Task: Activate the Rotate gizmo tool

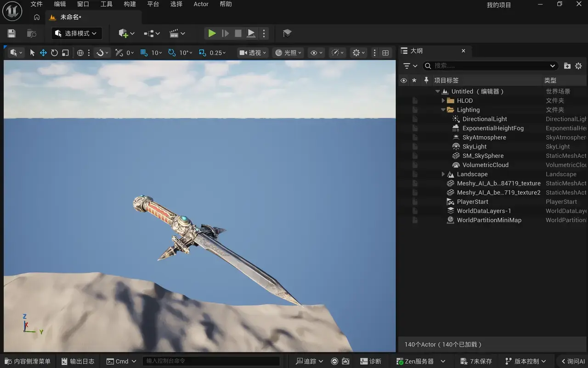Action: tap(54, 53)
